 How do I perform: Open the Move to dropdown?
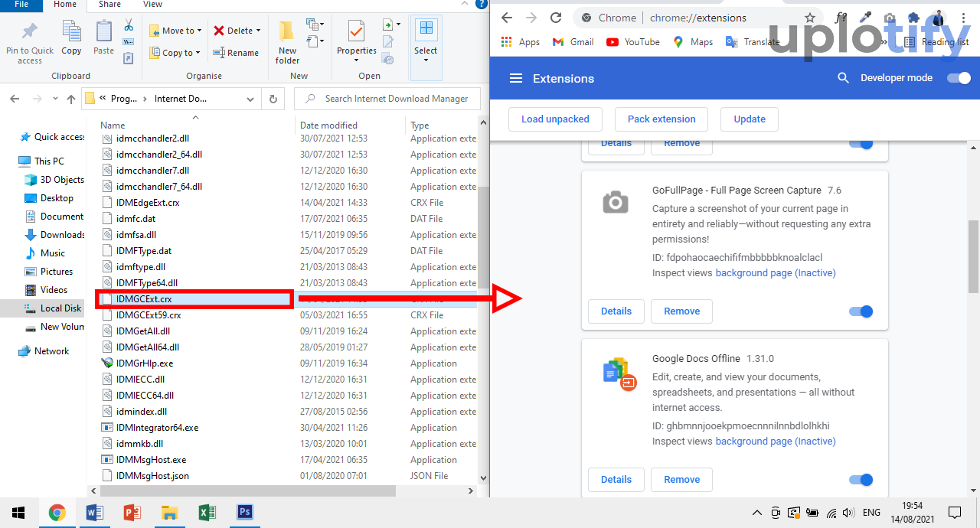(175, 31)
